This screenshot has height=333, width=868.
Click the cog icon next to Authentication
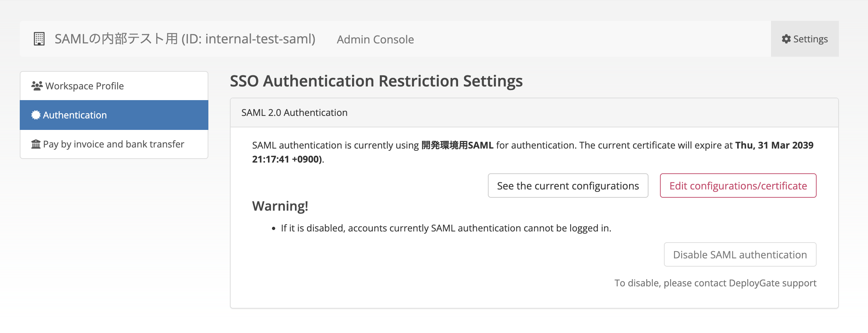pyautogui.click(x=36, y=115)
